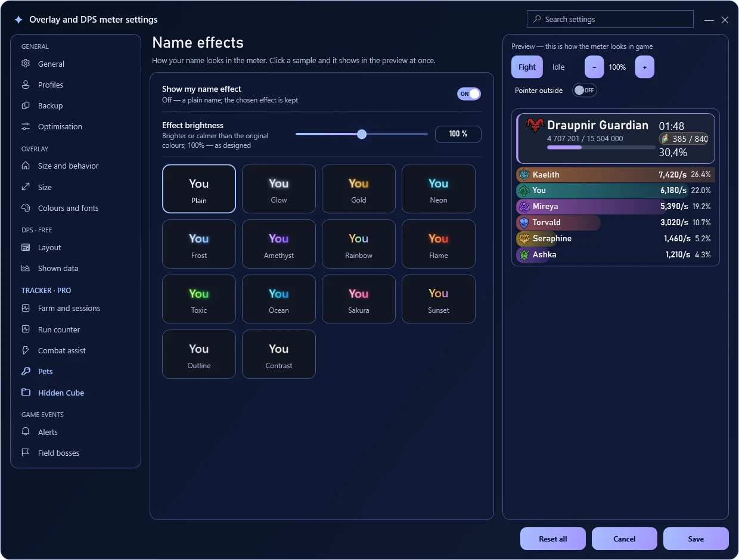The image size is (739, 560).
Task: Click the General gear icon in sidebar
Action: 26,64
